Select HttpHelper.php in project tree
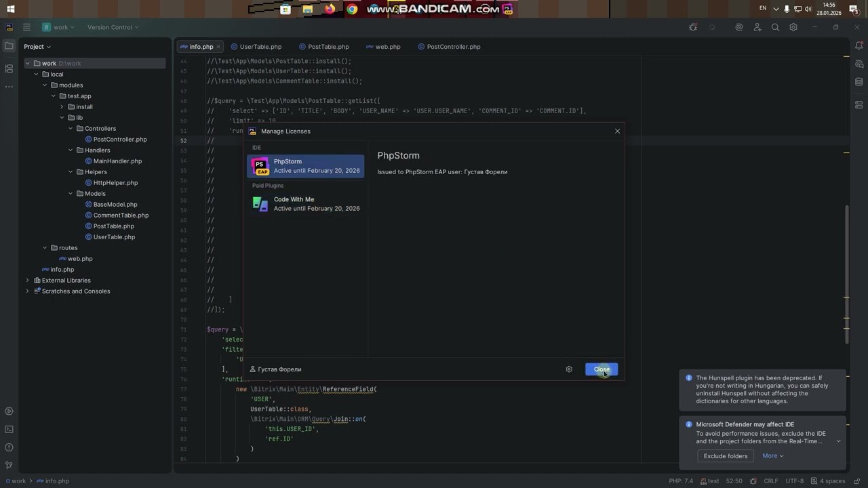The image size is (868, 488). [115, 182]
